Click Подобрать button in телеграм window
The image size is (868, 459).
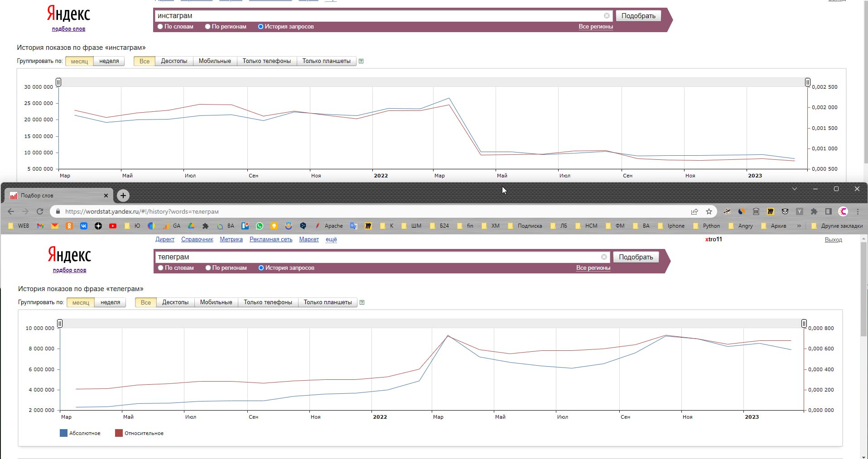click(x=636, y=257)
